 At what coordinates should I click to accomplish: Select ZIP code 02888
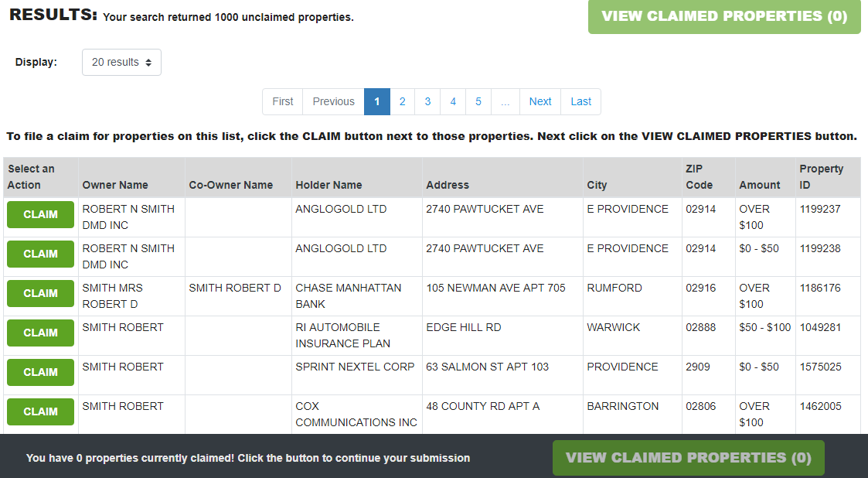(x=701, y=327)
